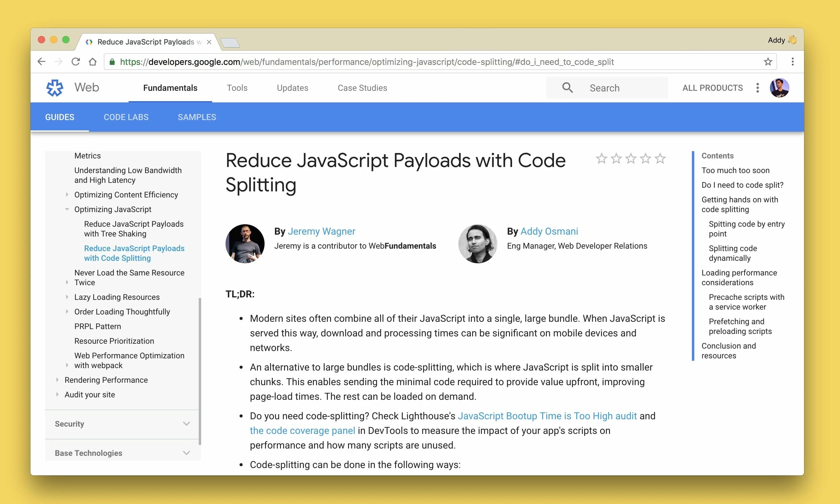Expand Web Performance Optimization with webpack
The height and width of the screenshot is (504, 840).
67,365
